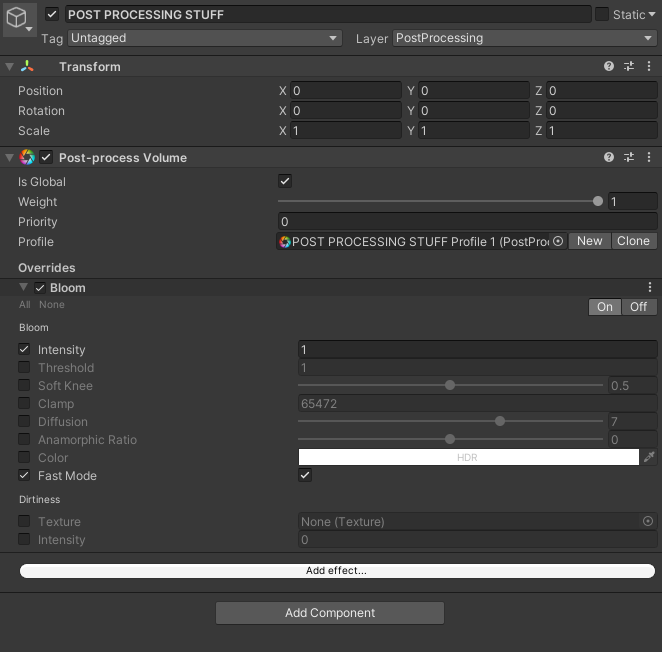Click the Priority value field

click(x=467, y=221)
